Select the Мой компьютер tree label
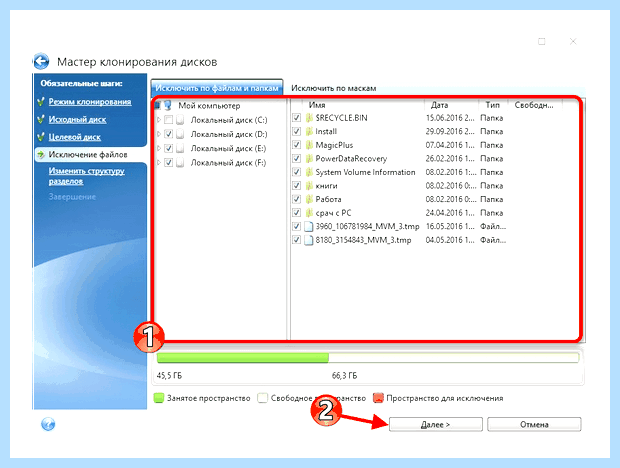Screen dimensions: 620x468 [209, 106]
